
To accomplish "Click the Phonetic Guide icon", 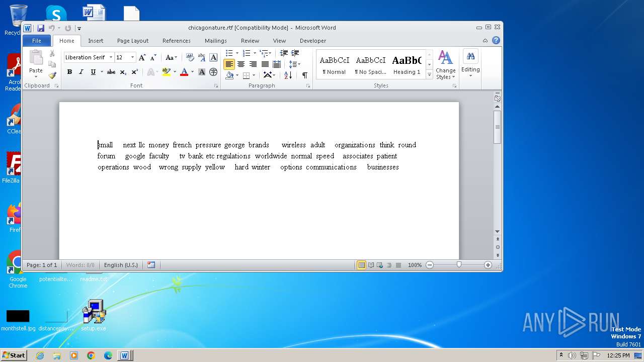I will pos(202,57).
